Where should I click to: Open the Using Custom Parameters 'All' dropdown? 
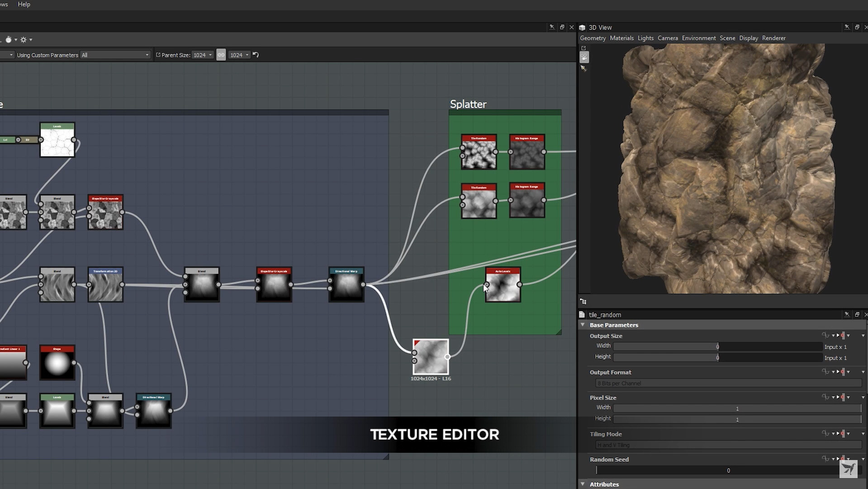(115, 55)
